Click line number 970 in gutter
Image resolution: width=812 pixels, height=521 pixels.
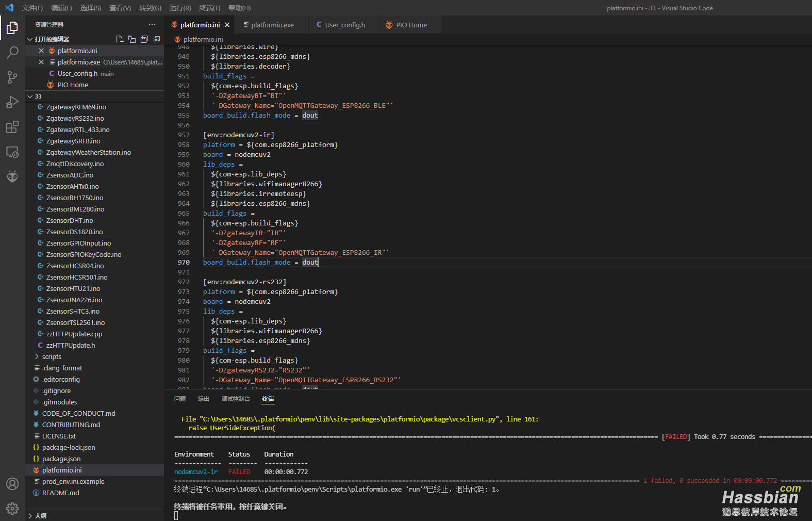184,262
